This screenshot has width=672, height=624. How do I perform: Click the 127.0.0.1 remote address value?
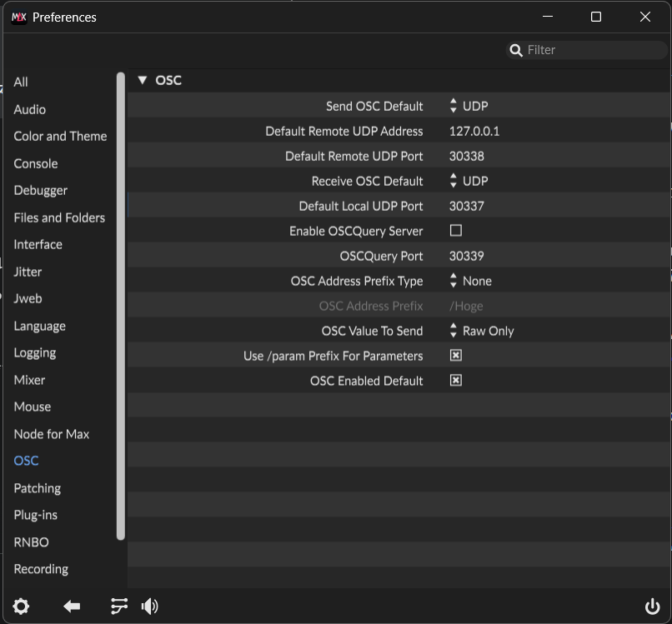click(x=474, y=131)
